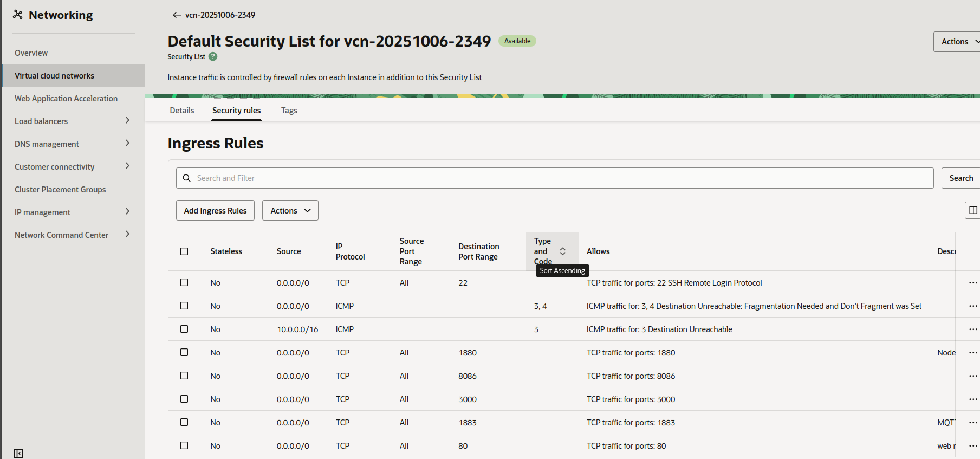
Task: Select the checkbox for the 10.0.0.0/16 ICMP rule
Action: (x=184, y=329)
